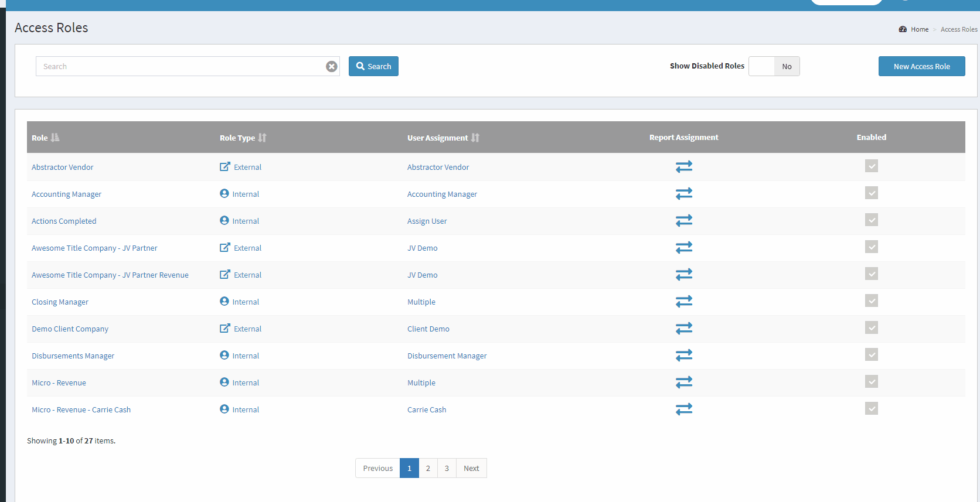
Task: Open report assignment for Micro - Revenue - Carrie Cash
Action: coord(683,409)
